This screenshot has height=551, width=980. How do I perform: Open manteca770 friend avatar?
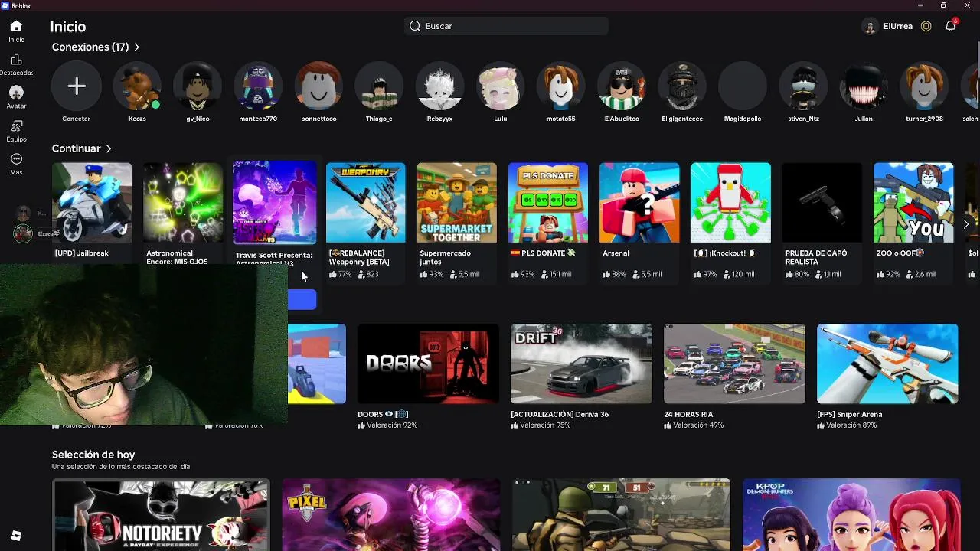pyautogui.click(x=258, y=86)
